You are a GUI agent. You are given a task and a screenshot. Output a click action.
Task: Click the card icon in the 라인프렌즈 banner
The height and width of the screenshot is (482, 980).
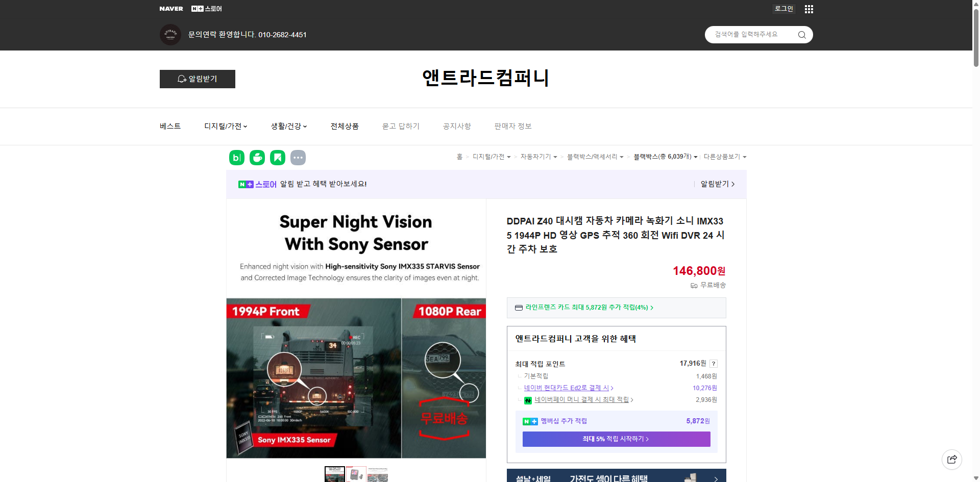[x=518, y=308]
